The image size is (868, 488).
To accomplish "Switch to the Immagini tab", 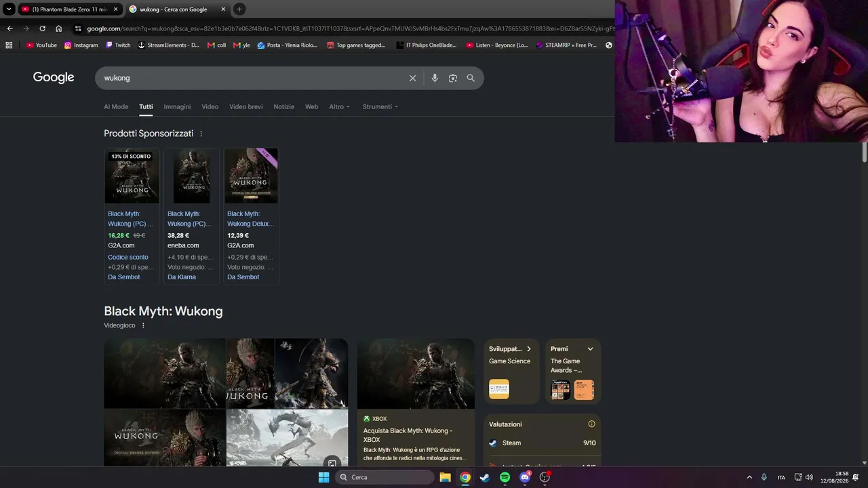I will [177, 107].
